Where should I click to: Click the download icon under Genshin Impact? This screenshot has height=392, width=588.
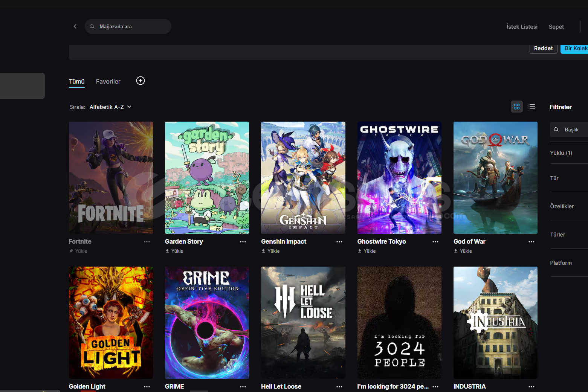(263, 251)
